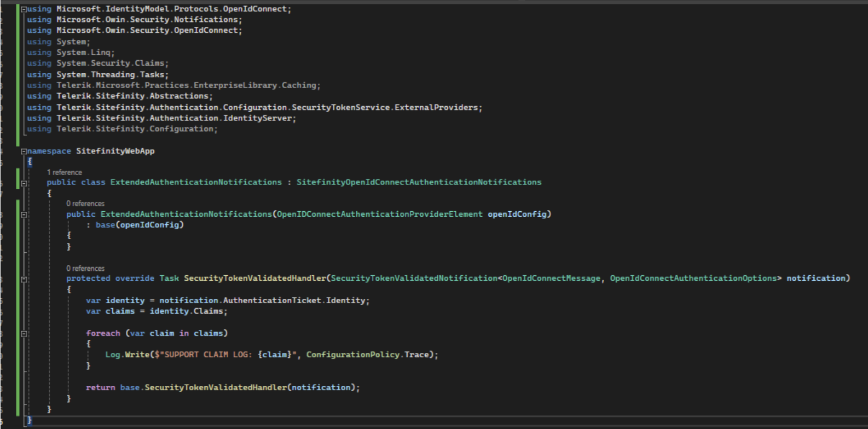
Task: Click the Log.Write call
Action: (127, 355)
